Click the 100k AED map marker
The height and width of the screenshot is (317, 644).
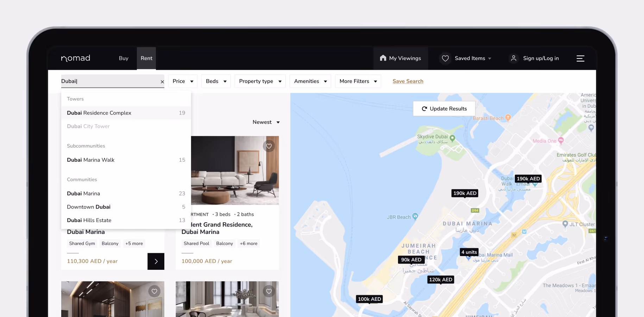tap(370, 299)
